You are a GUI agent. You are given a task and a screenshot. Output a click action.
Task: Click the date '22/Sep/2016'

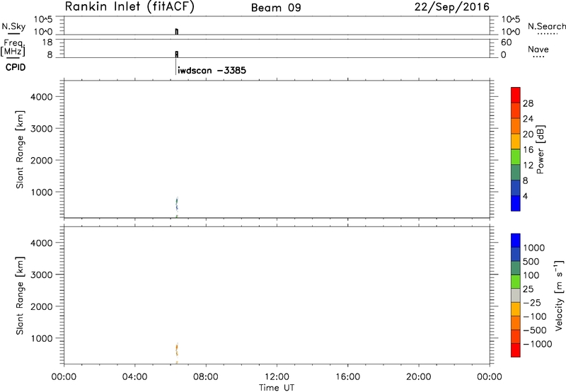click(x=451, y=7)
